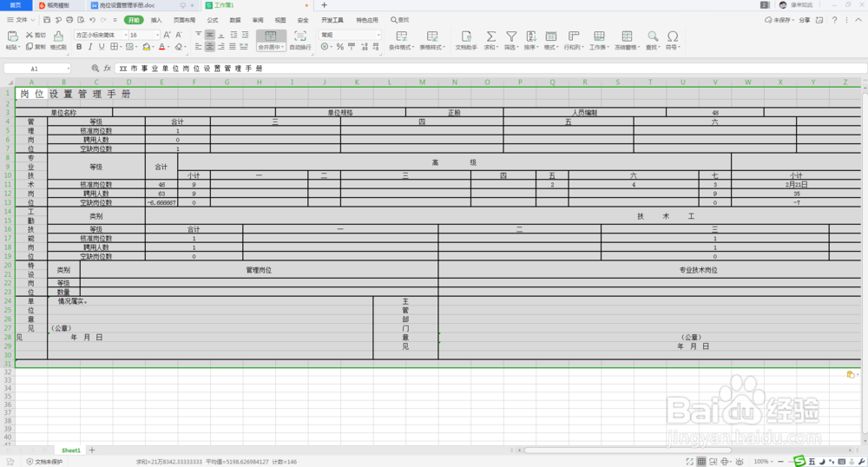Open the Name Box A1 dropdown arrow
The image size is (868, 467).
pyautogui.click(x=68, y=69)
